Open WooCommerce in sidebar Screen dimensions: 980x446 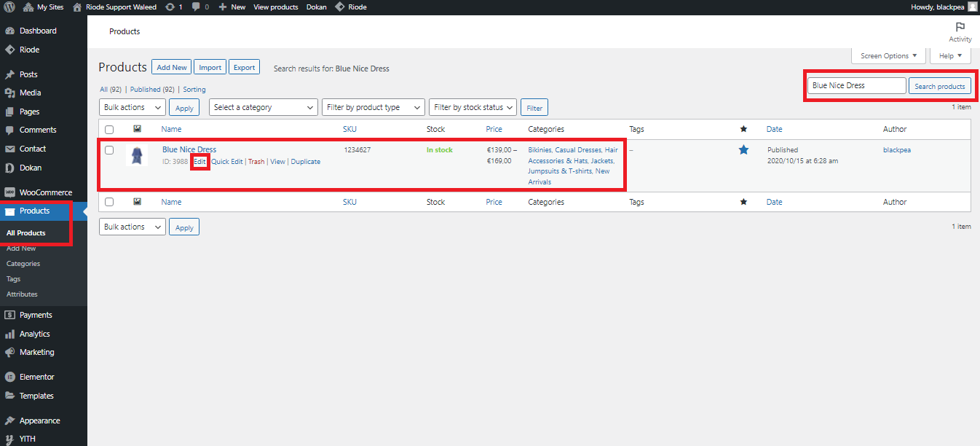click(44, 192)
